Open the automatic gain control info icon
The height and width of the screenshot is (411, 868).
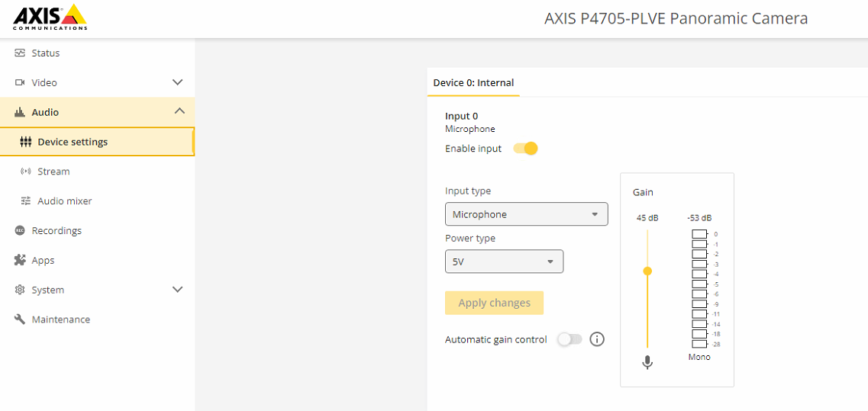point(597,339)
